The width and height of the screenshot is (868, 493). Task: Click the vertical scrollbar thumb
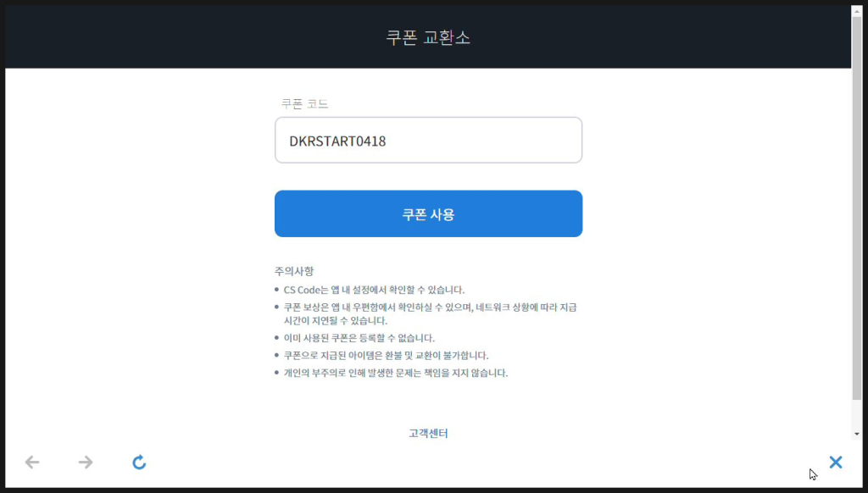pos(856,203)
